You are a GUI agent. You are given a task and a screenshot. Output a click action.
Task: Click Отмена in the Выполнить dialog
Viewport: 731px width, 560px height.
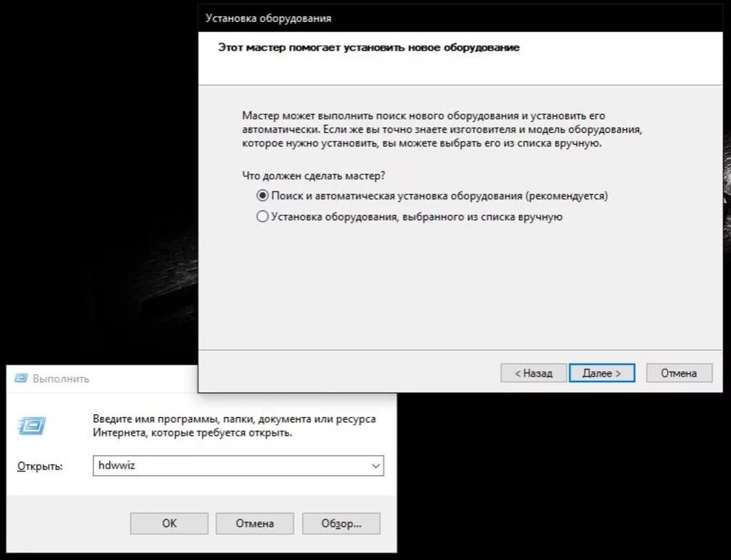255,524
